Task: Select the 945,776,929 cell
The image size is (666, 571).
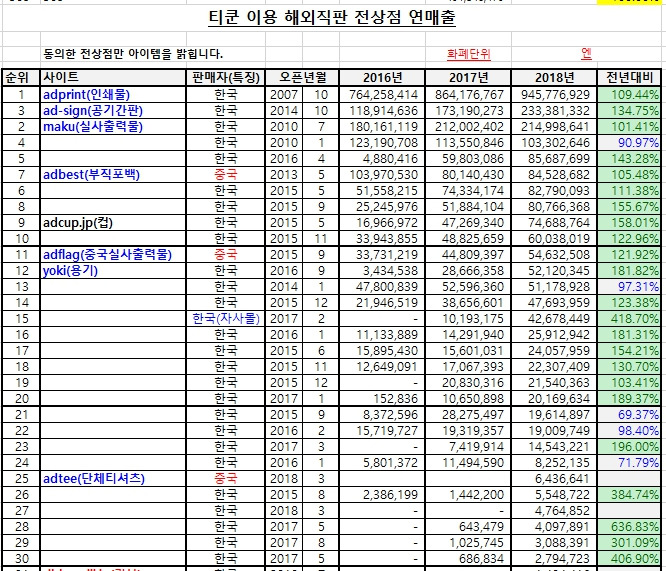Action: (555, 94)
